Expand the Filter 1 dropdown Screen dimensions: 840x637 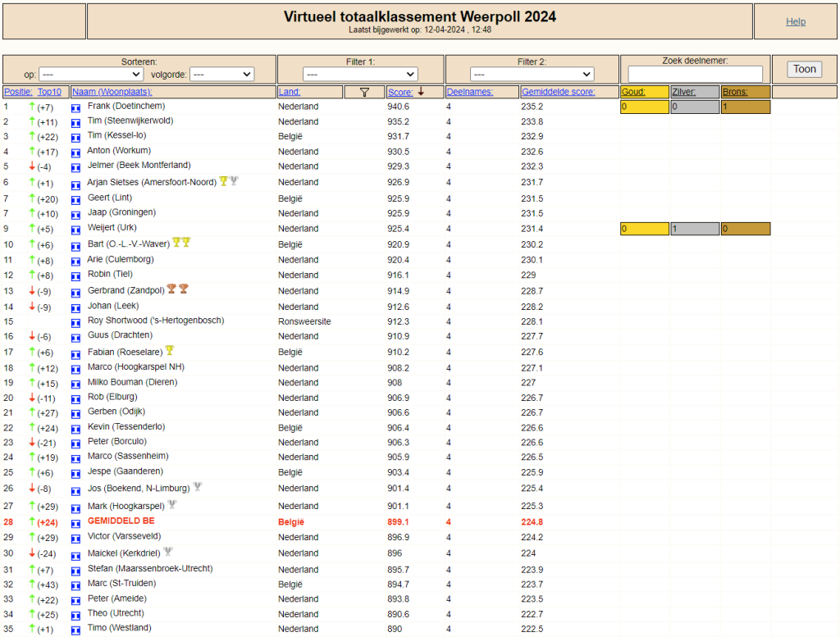[x=360, y=74]
